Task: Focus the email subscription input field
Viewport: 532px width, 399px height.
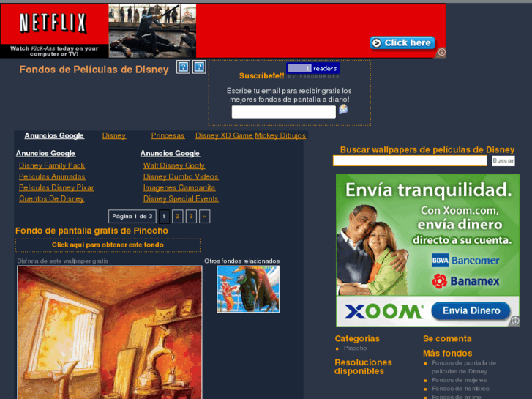Action: (284, 112)
